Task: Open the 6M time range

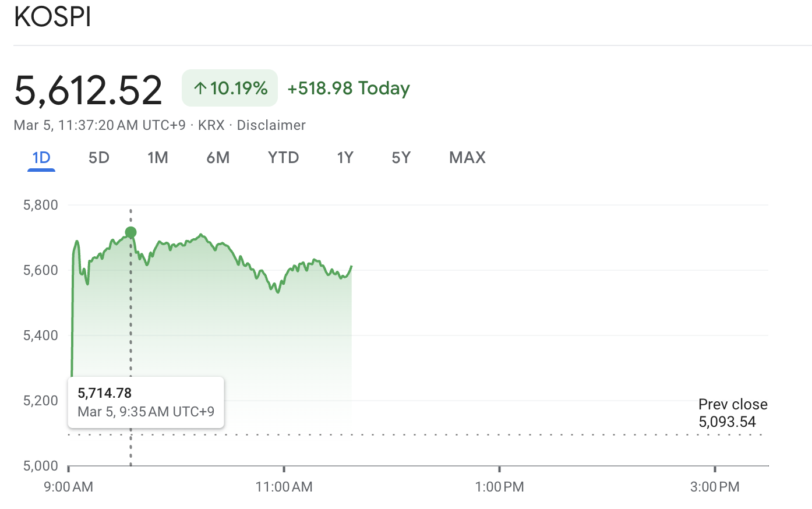Action: (218, 157)
